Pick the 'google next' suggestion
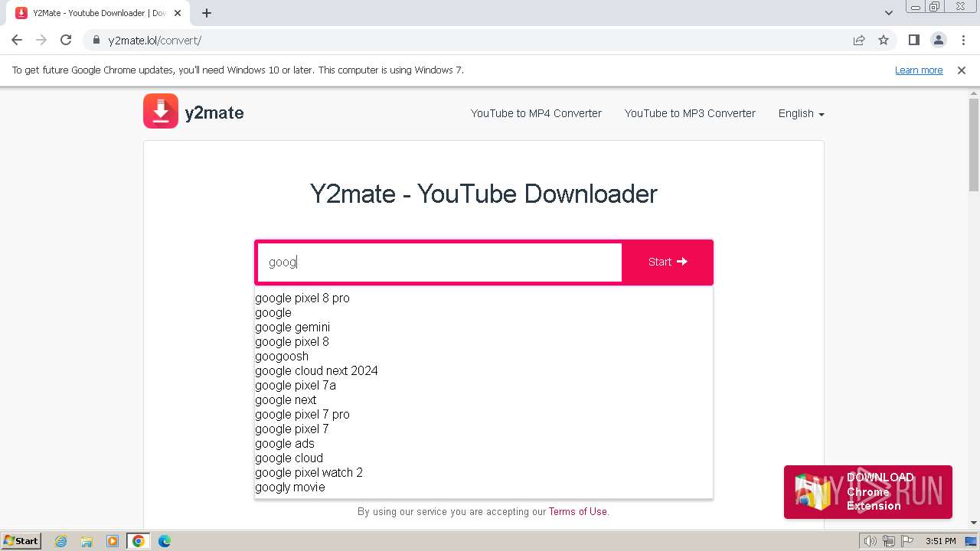Screen dimensions: 980x551 pos(286,399)
